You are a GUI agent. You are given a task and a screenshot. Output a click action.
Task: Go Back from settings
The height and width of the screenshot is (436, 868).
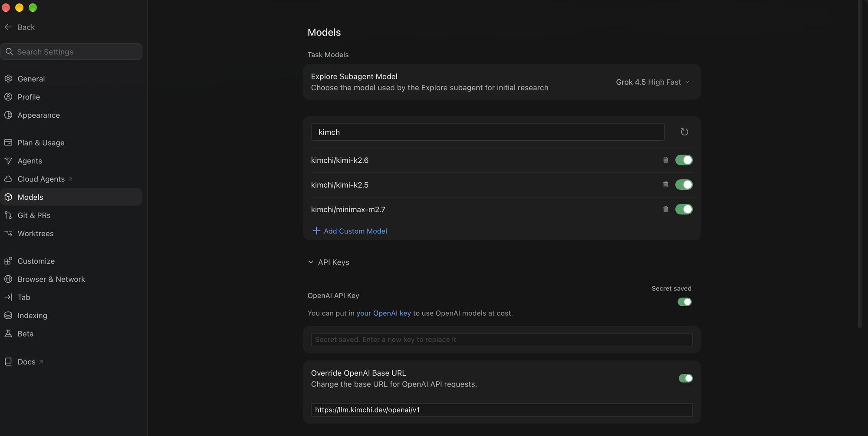(x=20, y=27)
